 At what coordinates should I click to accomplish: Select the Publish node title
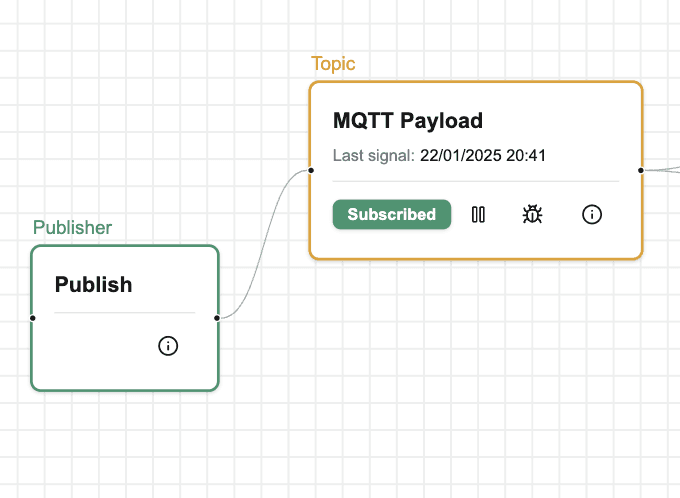pos(93,285)
